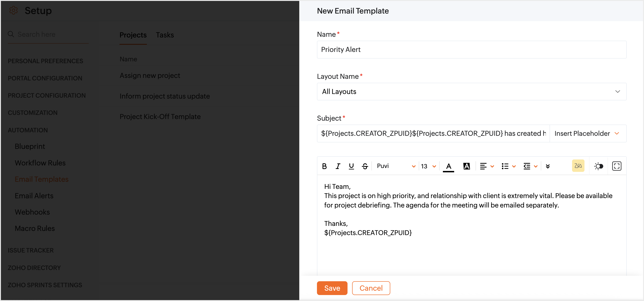Expand editor to fullscreen mode
This screenshot has height=301, width=644.
616,166
